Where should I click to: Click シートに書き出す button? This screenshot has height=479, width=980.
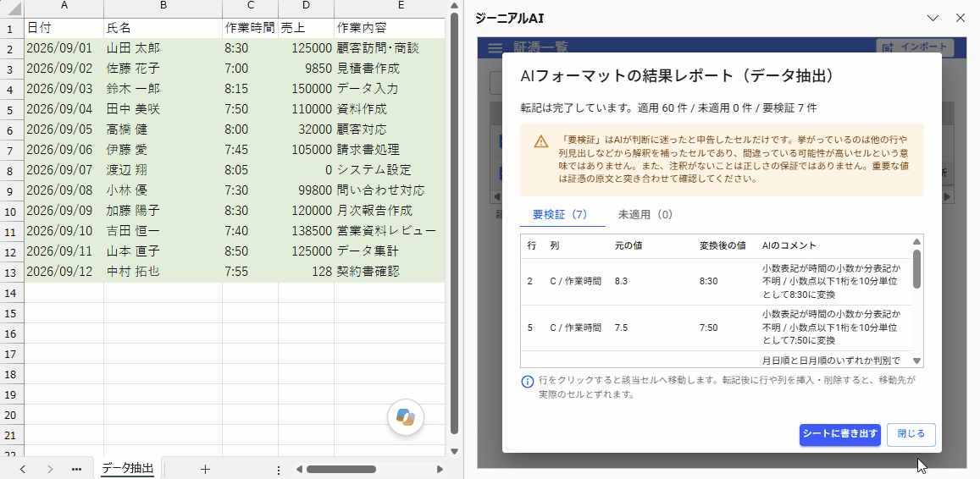tap(840, 435)
